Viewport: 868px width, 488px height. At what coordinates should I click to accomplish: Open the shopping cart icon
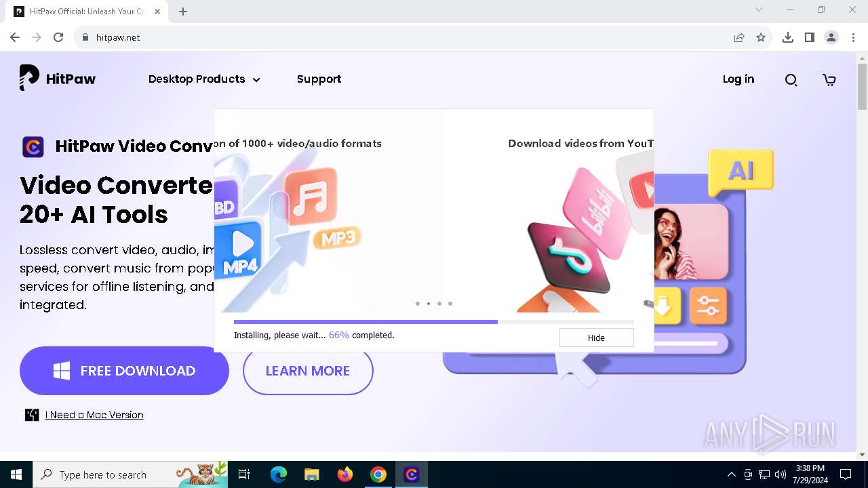click(829, 80)
